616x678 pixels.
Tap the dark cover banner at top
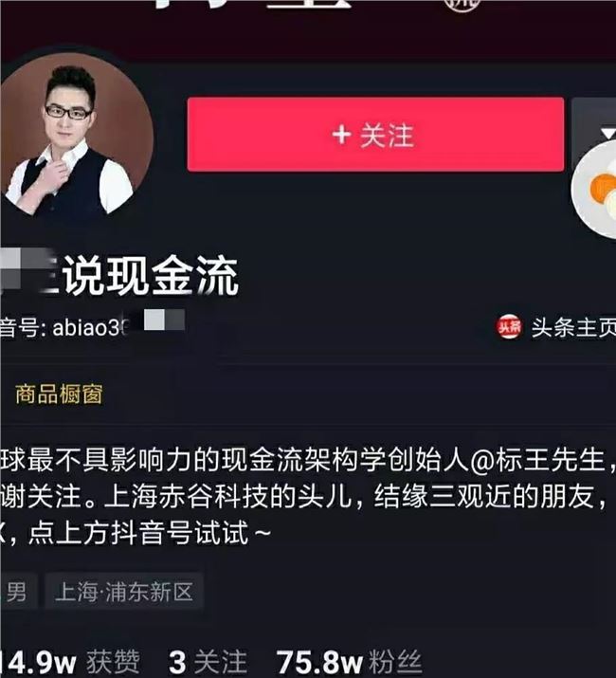click(308, 30)
